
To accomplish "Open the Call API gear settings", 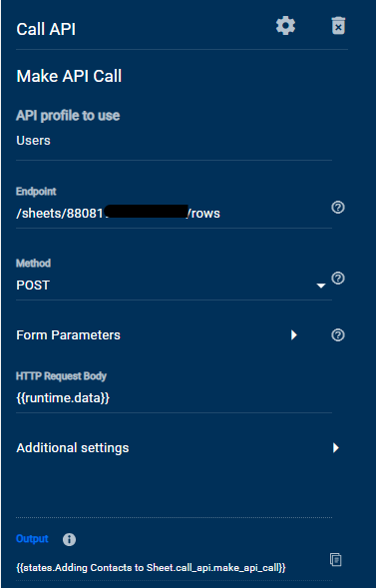I will [x=285, y=26].
